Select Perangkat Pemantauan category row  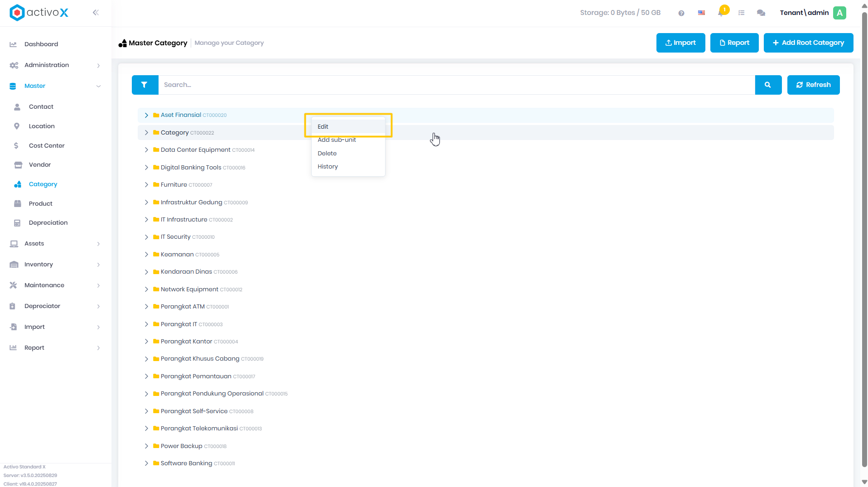pos(485,376)
